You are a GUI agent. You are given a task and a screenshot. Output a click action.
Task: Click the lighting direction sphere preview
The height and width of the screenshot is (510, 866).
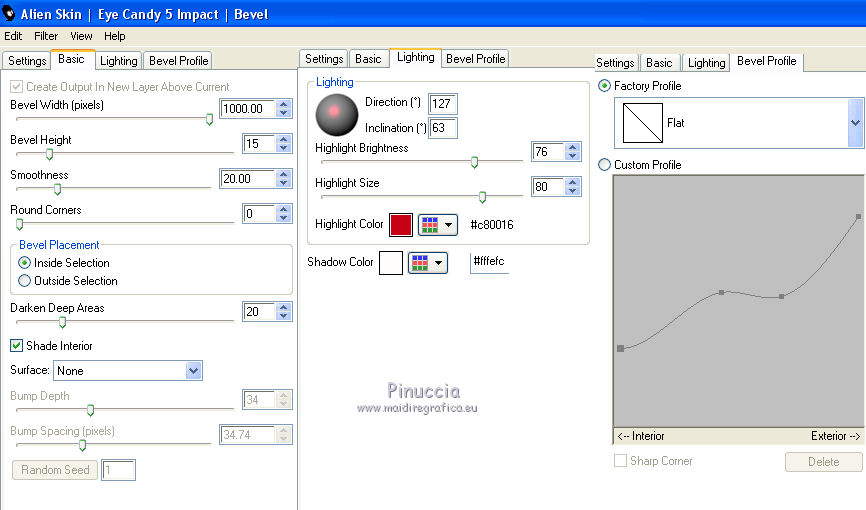tap(337, 115)
